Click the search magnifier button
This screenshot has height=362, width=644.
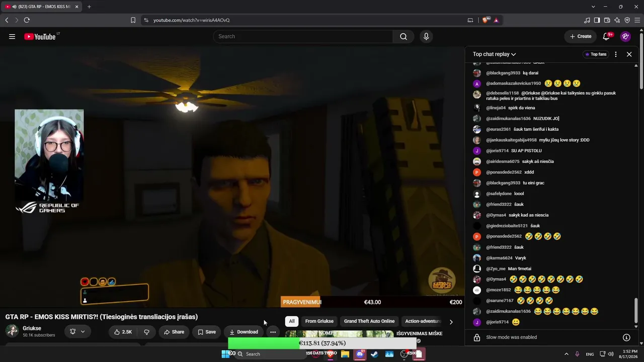tap(404, 36)
